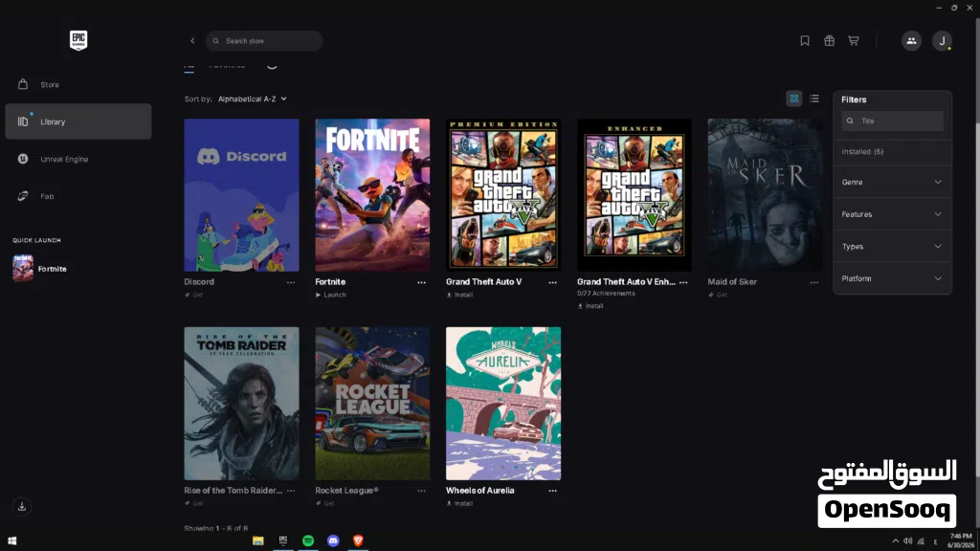The width and height of the screenshot is (980, 551).
Task: Open Spotify from the taskbar
Action: tap(308, 540)
